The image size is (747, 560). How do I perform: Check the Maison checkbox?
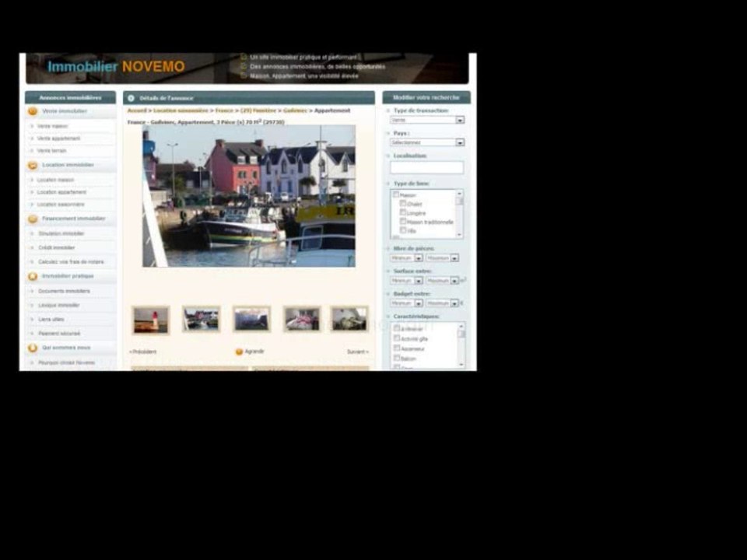[395, 194]
